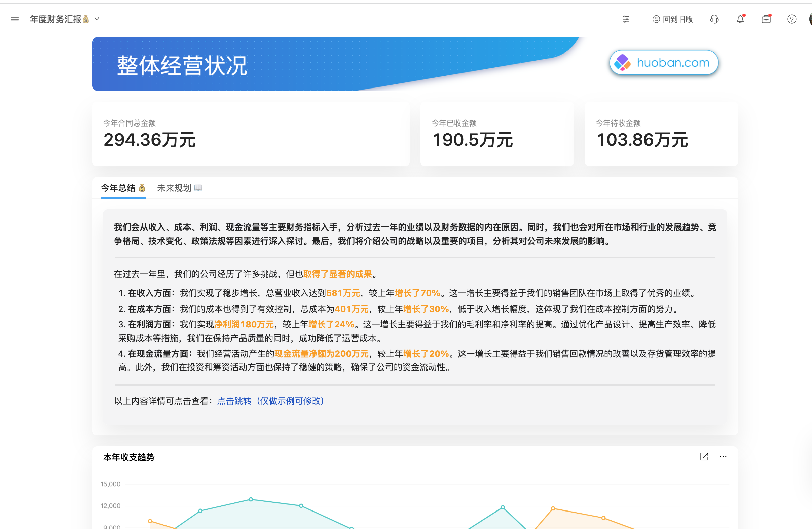Image resolution: width=812 pixels, height=529 pixels.
Task: Click the 回到旧版 link
Action: point(672,20)
